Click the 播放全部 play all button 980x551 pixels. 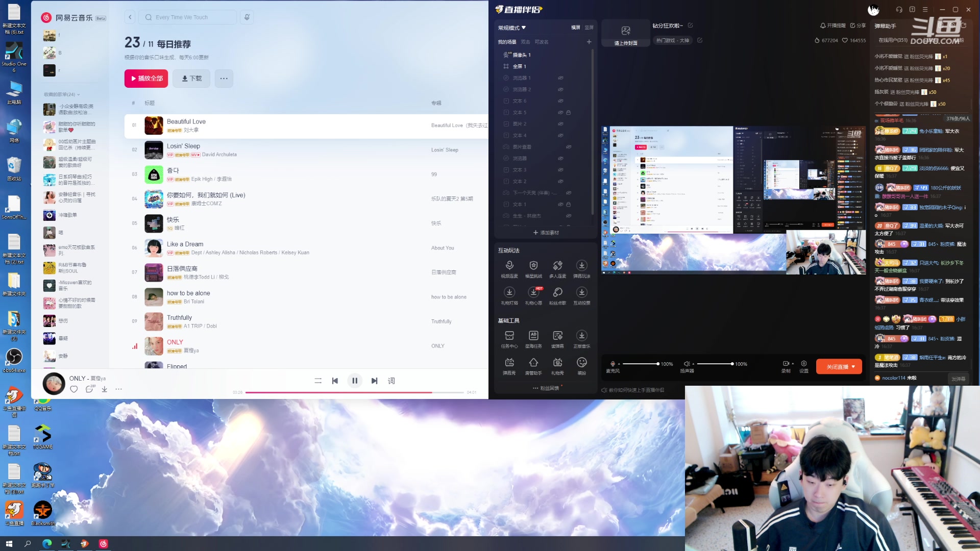(146, 79)
